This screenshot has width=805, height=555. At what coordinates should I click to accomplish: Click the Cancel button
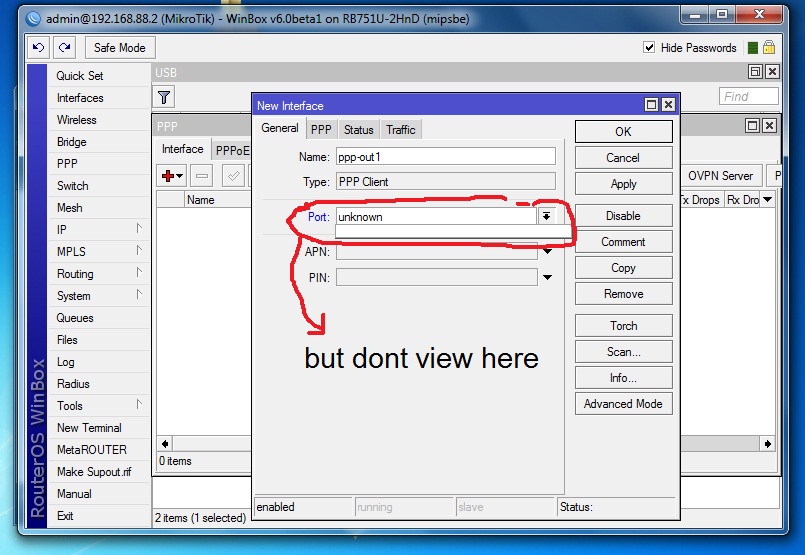[x=623, y=158]
